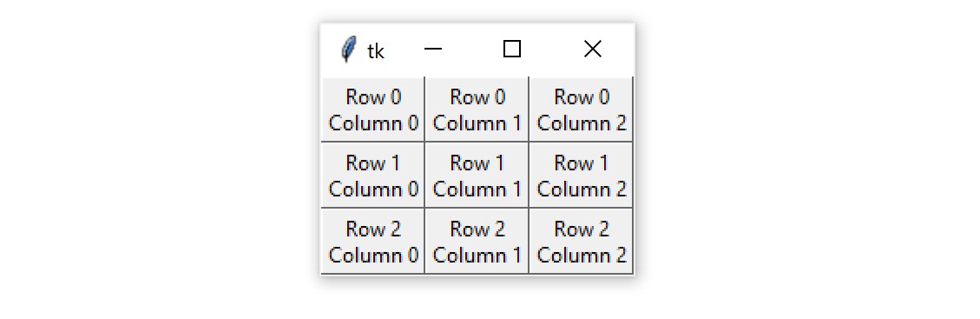Choose the Row 1 Column 0 cell
The height and width of the screenshot is (319, 980).
click(373, 175)
